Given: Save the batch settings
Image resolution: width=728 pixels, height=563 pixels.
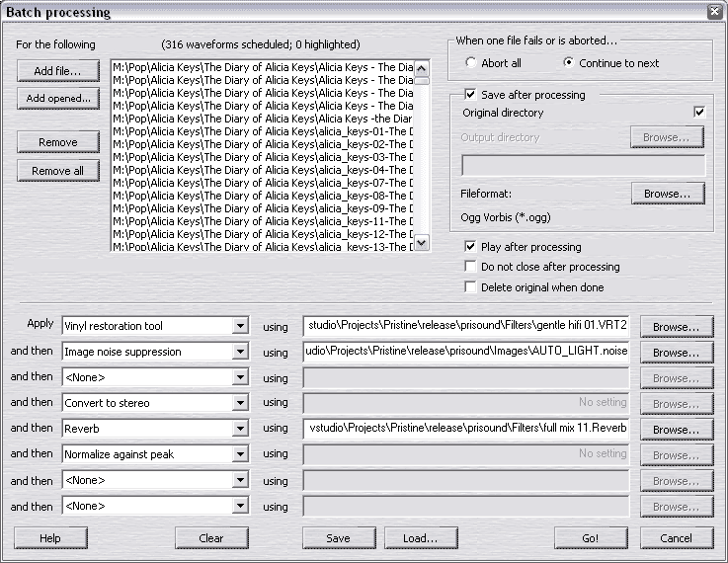Looking at the screenshot, I should click(x=339, y=538).
